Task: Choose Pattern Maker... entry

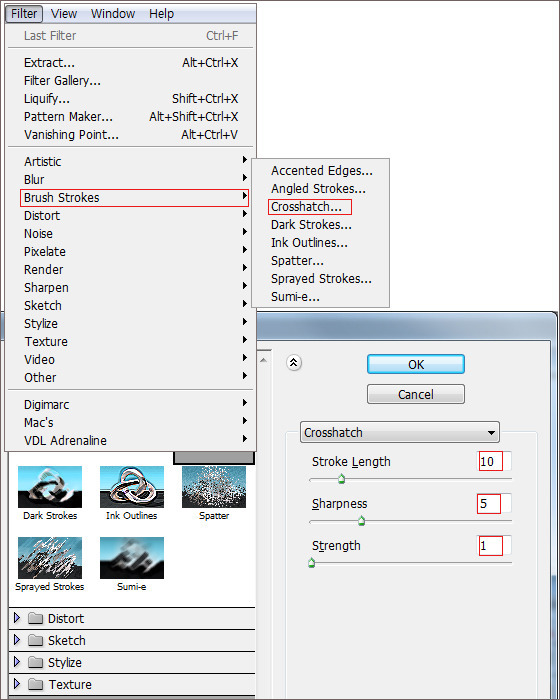Action: click(x=130, y=117)
